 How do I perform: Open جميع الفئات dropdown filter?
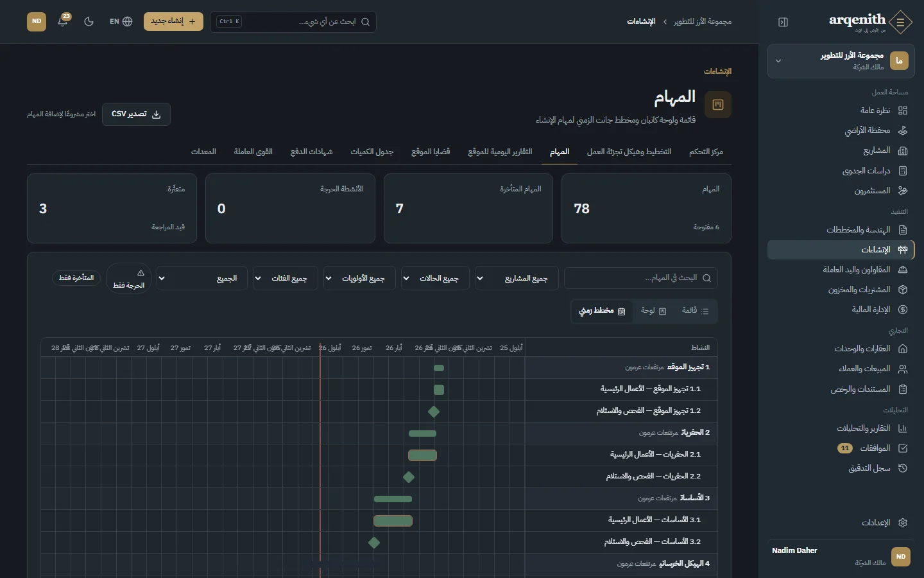tap(286, 278)
